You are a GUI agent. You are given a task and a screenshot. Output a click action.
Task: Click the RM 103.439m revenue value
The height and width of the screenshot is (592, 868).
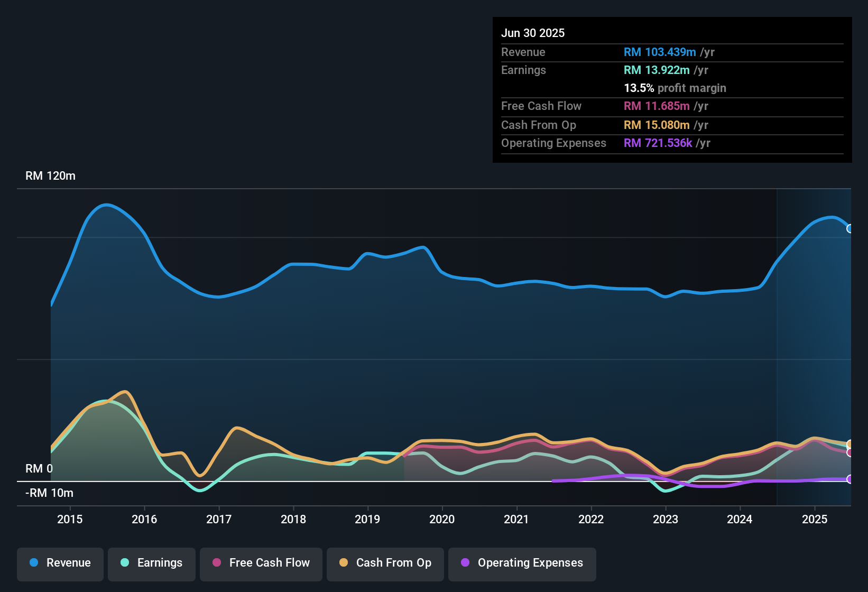tap(660, 52)
